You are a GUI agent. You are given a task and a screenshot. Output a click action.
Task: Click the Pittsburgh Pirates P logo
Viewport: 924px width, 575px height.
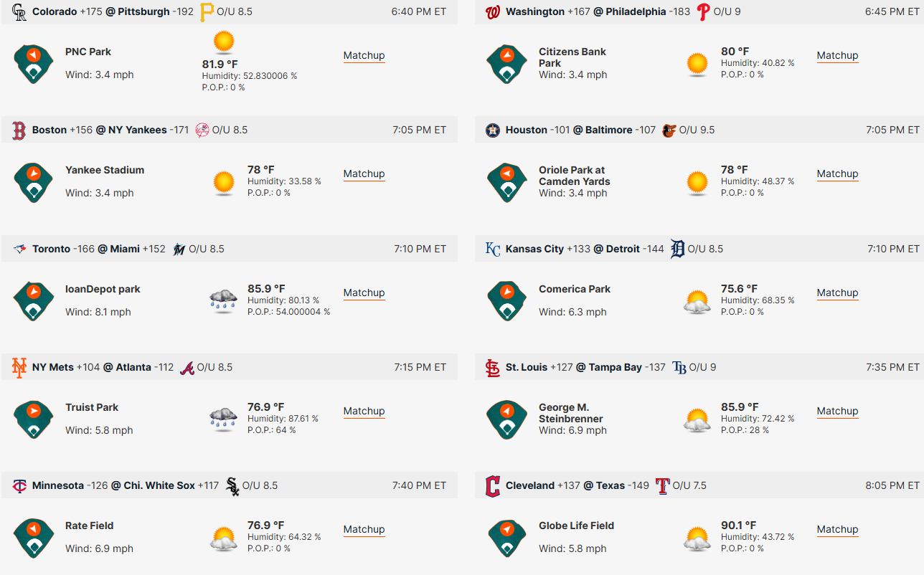pos(207,11)
